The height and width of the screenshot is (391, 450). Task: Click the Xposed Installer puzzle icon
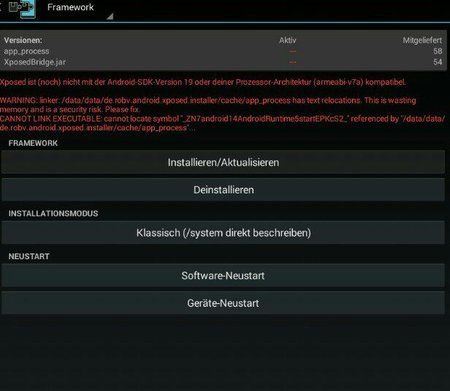point(22,8)
